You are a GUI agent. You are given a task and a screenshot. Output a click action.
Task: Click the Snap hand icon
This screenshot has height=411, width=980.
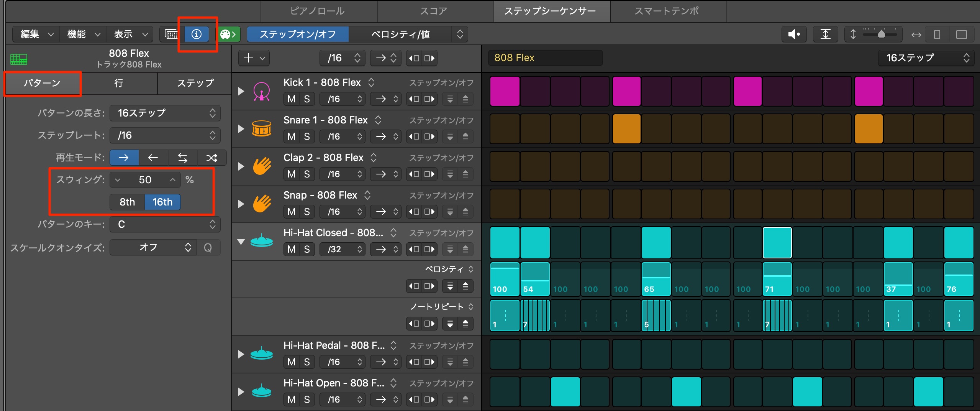(x=262, y=204)
